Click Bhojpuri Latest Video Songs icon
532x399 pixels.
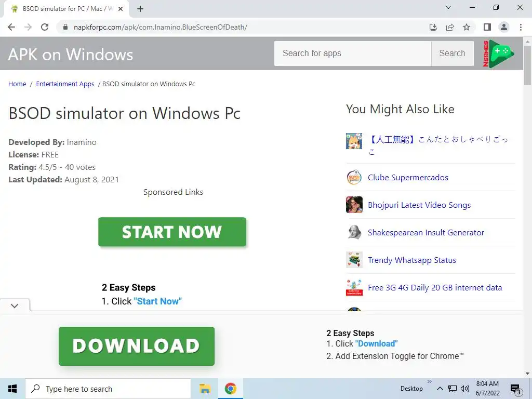[354, 205]
